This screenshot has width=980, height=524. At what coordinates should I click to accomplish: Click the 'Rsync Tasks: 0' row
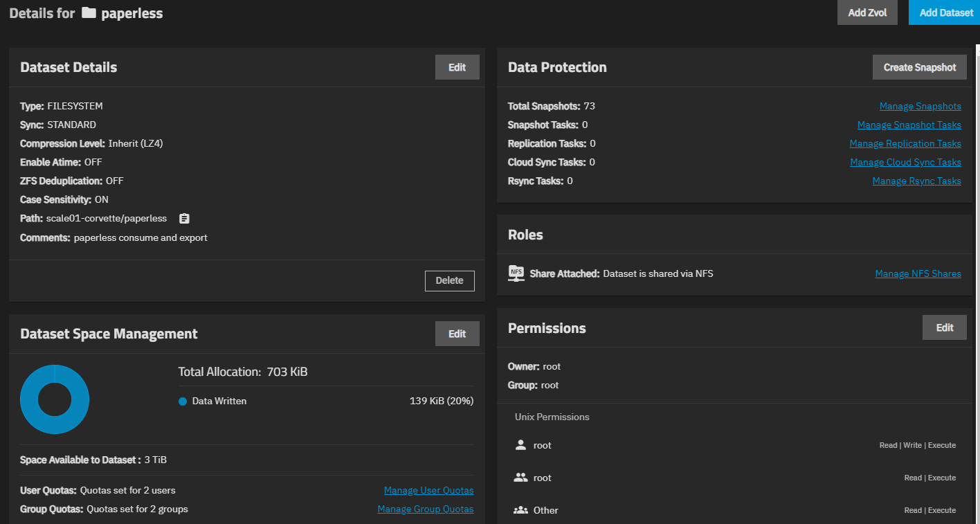click(541, 181)
